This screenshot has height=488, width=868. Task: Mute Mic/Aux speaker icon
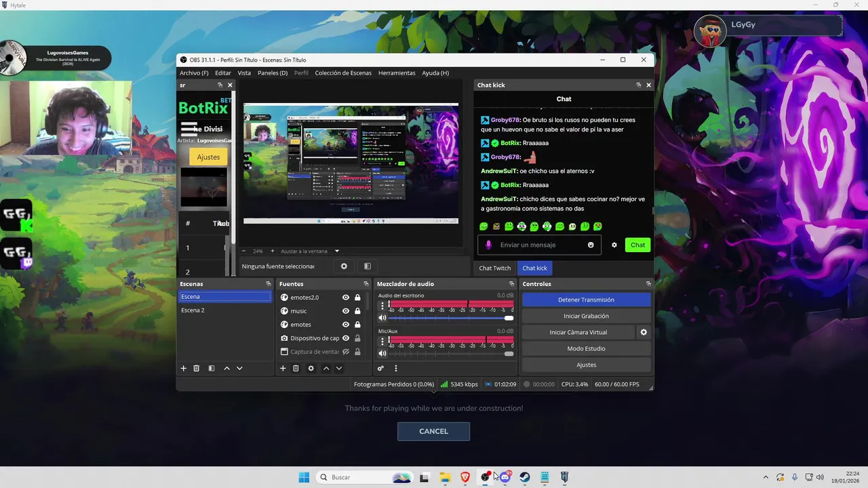pyautogui.click(x=382, y=353)
